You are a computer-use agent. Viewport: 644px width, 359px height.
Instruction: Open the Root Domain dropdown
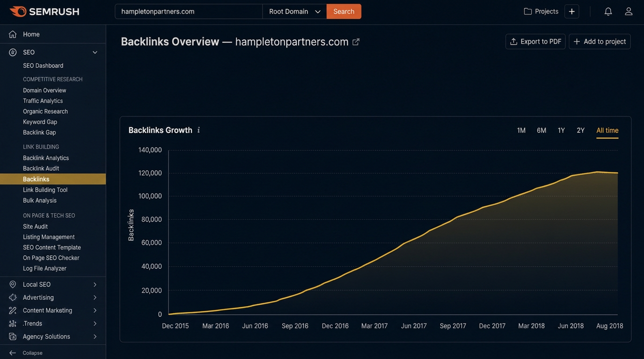point(294,12)
